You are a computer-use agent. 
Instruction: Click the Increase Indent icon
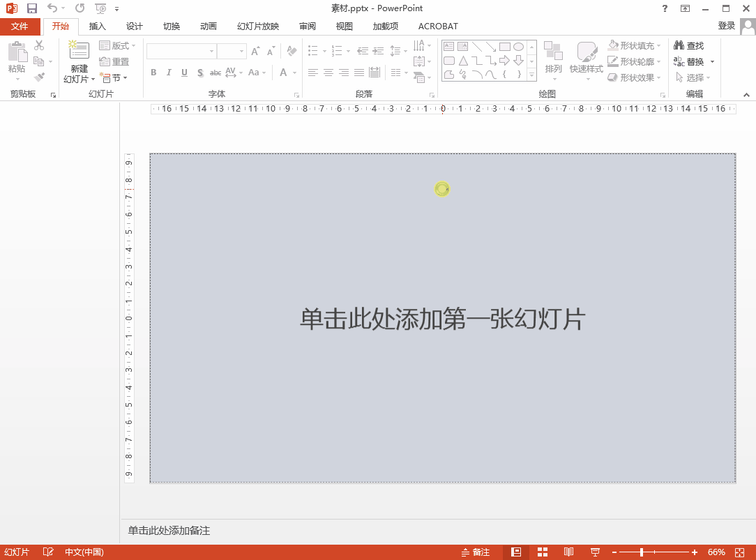[379, 51]
